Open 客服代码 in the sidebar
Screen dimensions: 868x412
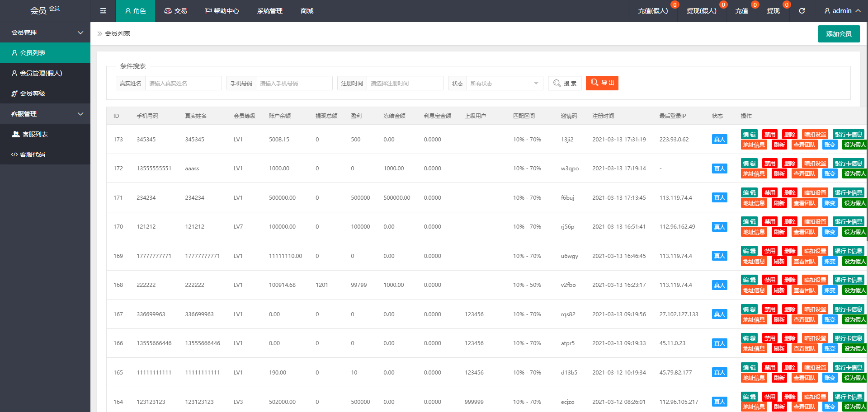click(x=33, y=154)
